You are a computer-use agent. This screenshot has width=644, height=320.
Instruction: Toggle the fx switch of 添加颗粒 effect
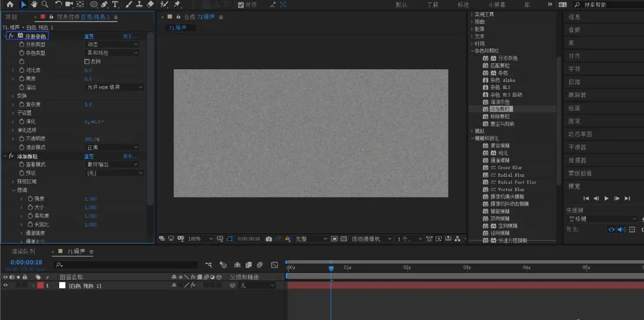point(11,156)
